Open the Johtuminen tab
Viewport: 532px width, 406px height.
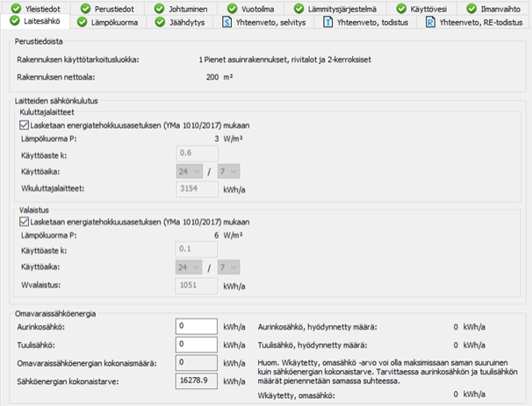click(x=181, y=9)
